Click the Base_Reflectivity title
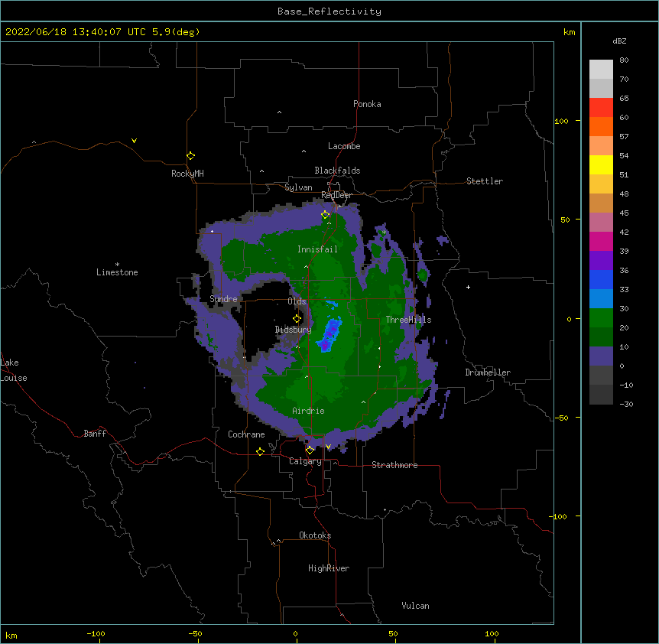The image size is (659, 644). tap(329, 11)
